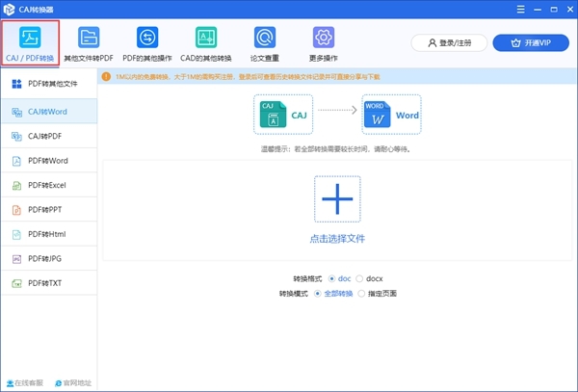The width and height of the screenshot is (578, 392).
Task: Select PDF转TXT in sidebar list
Action: coord(44,283)
